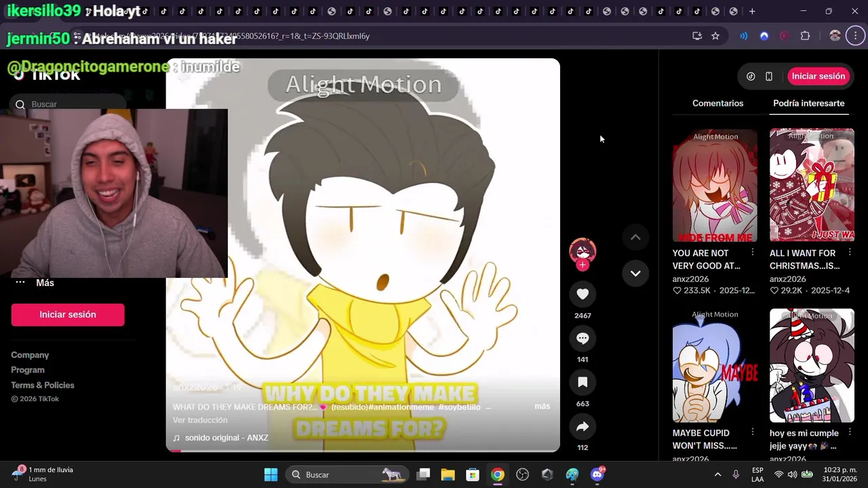Image resolution: width=868 pixels, height=488 pixels.
Task: Open the #animationmeme hashtag
Action: point(401,407)
